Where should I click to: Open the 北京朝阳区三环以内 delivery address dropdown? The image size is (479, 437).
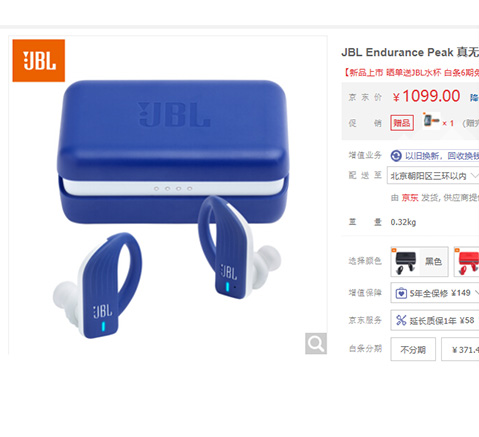[x=433, y=175]
